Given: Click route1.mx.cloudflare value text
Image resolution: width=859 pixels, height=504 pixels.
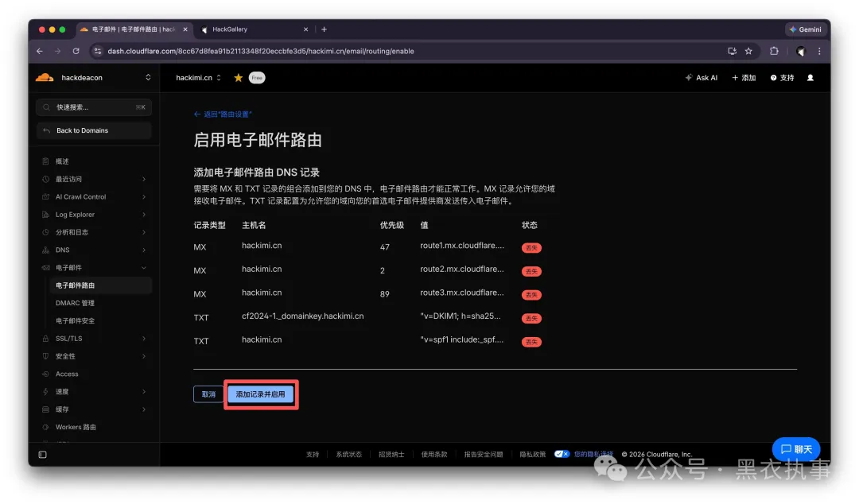Looking at the screenshot, I should click(462, 246).
